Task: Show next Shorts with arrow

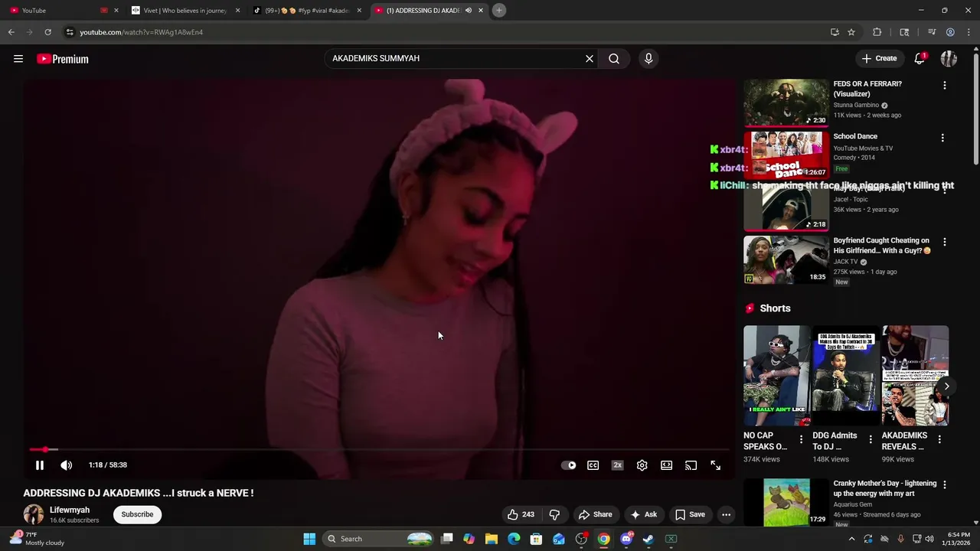Action: (x=947, y=386)
